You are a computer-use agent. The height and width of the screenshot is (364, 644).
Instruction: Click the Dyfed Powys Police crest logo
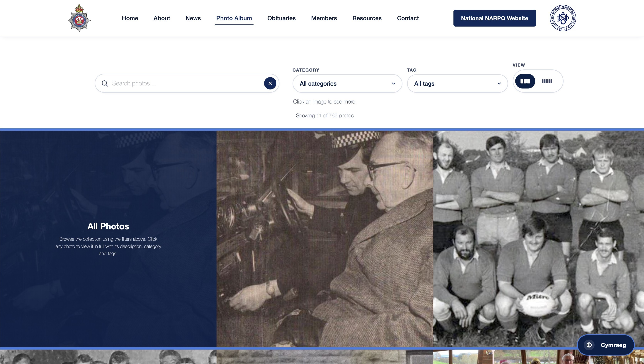pos(79,18)
